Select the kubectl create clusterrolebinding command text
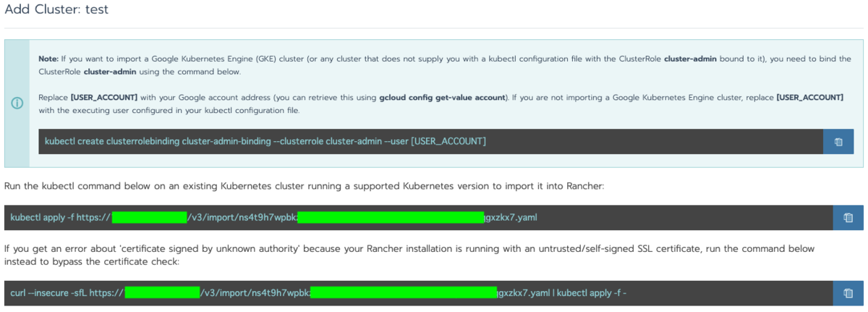Image resolution: width=868 pixels, height=312 pixels. click(x=265, y=141)
